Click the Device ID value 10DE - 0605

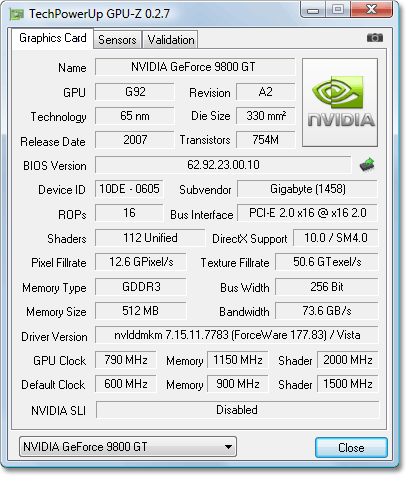tap(129, 189)
